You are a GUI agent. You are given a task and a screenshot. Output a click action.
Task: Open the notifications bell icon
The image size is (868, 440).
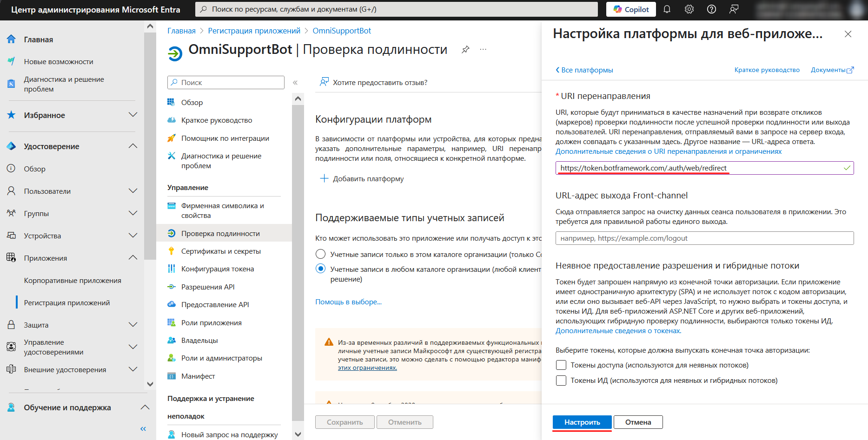tap(667, 9)
